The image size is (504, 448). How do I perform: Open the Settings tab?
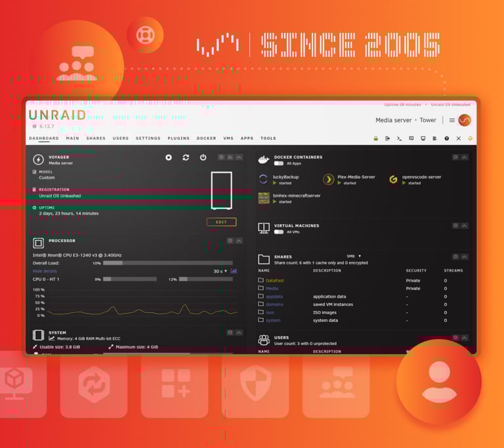click(x=148, y=138)
